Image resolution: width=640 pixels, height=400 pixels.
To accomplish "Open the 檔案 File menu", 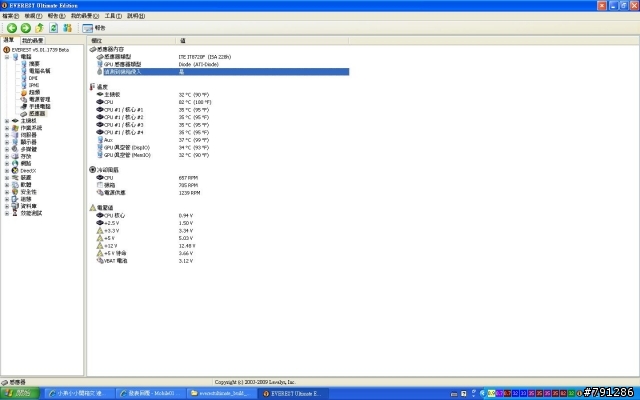I will (10, 16).
